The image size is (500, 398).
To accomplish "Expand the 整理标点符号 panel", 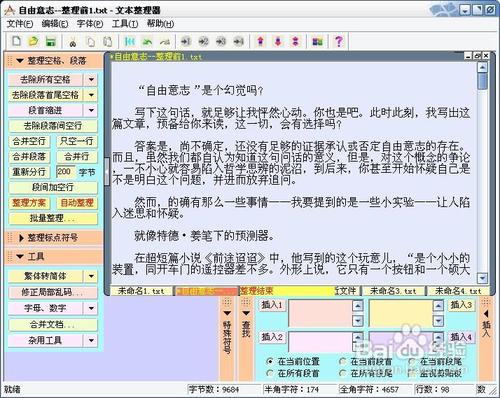I will pyautogui.click(x=21, y=238).
